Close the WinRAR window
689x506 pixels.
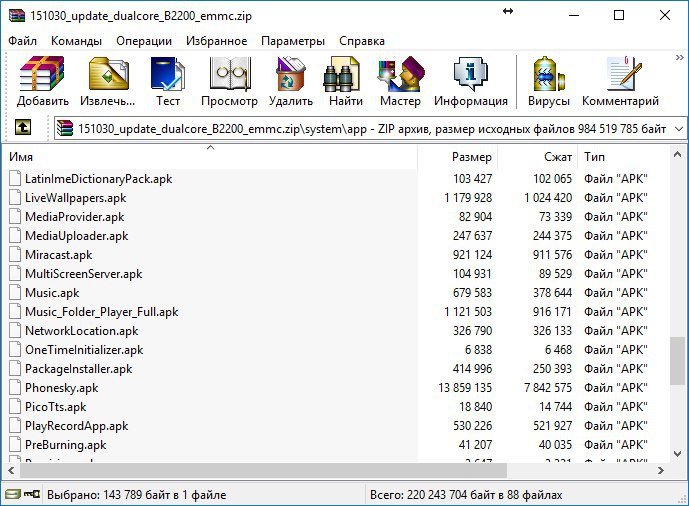coord(665,15)
